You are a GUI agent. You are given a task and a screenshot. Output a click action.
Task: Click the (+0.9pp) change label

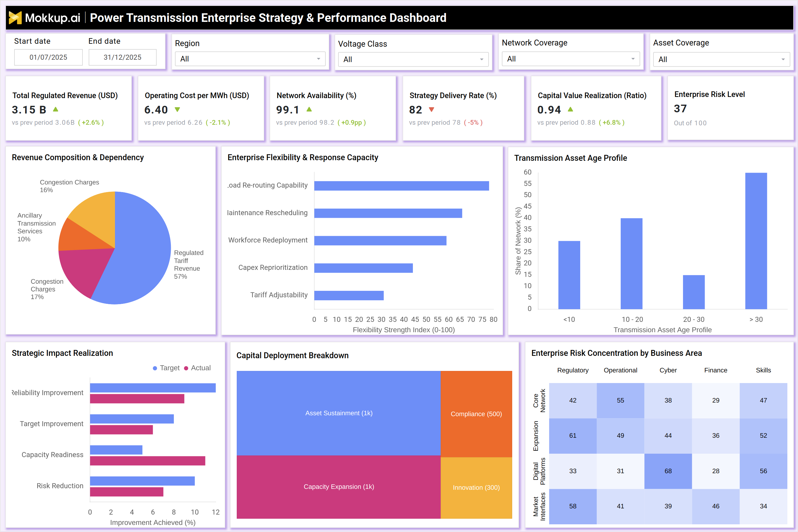coord(351,122)
